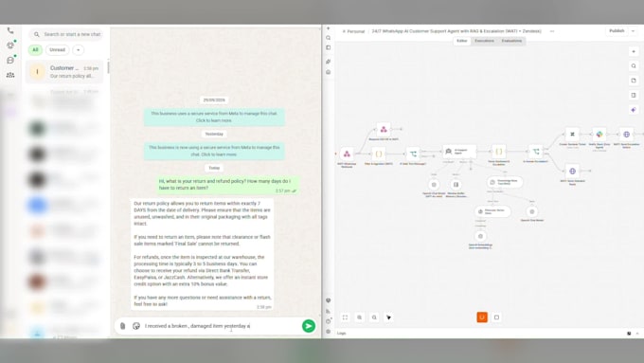Select the If Valid Text Message node
644x363 pixels.
click(413, 154)
